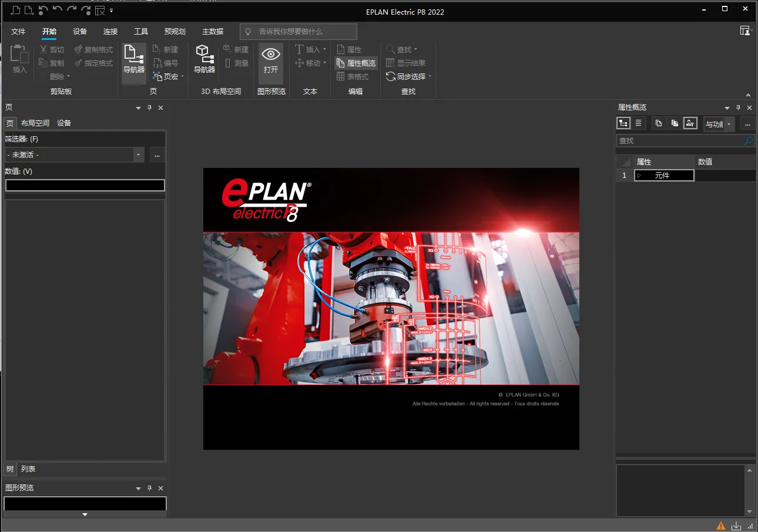Screen dimensions: 758x532
Task: Toggle list view in the 属性概览 toolbar
Action: (x=639, y=123)
